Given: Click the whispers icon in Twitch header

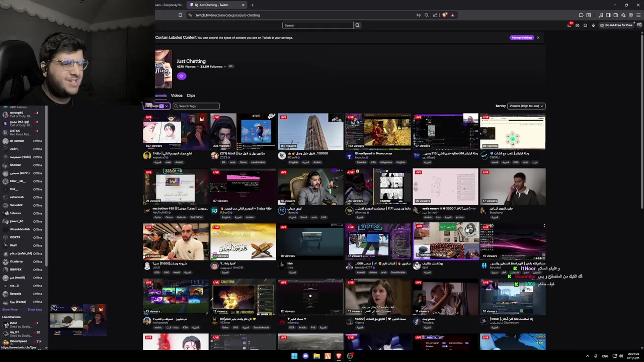Looking at the screenshot, I should pos(585,25).
